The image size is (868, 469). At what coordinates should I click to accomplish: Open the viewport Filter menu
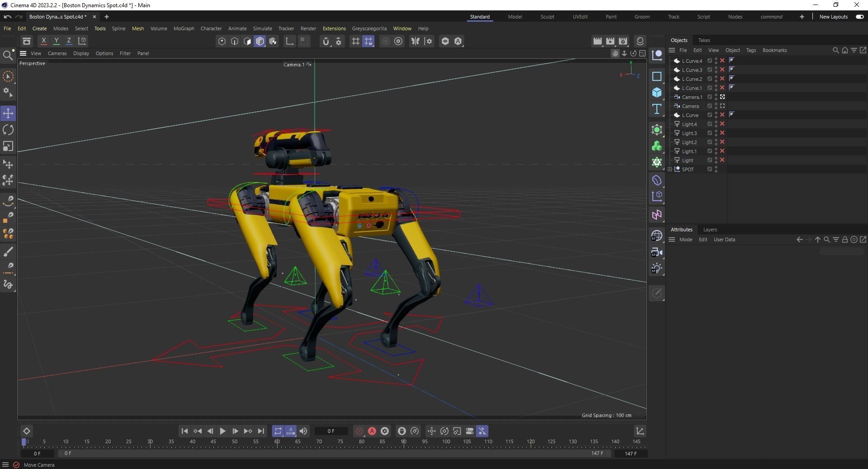pyautogui.click(x=125, y=53)
